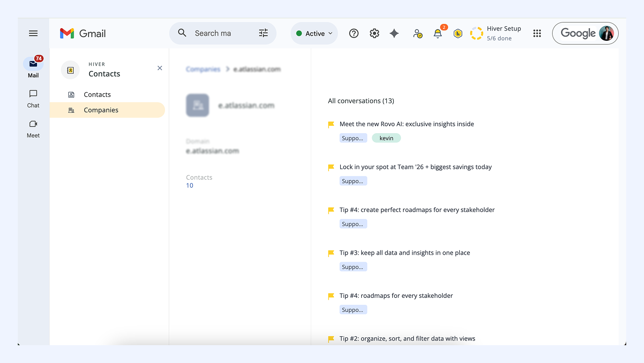Open 'Tip #4: create perfect roadmaps' conversation
Image resolution: width=644 pixels, height=363 pixels.
click(417, 210)
